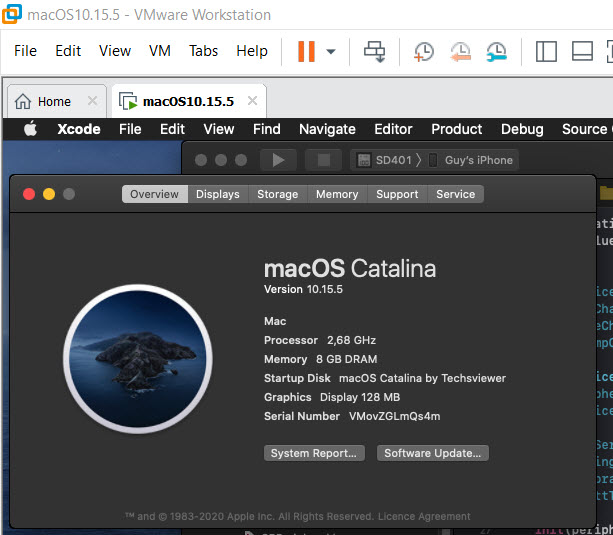This screenshot has width=613, height=535.
Task: Open VMware Tabs menu
Action: pos(203,51)
